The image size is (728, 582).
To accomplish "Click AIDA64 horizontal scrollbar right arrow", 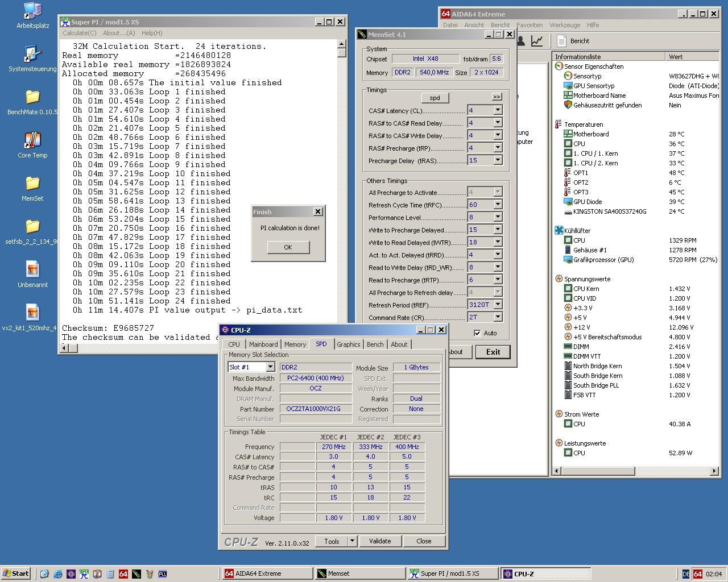I will (x=714, y=471).
